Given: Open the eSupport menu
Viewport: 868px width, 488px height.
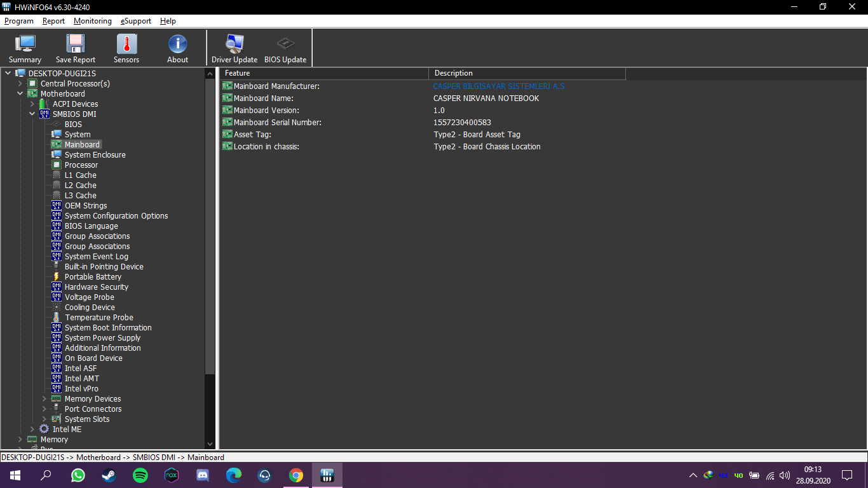Looking at the screenshot, I should (136, 21).
